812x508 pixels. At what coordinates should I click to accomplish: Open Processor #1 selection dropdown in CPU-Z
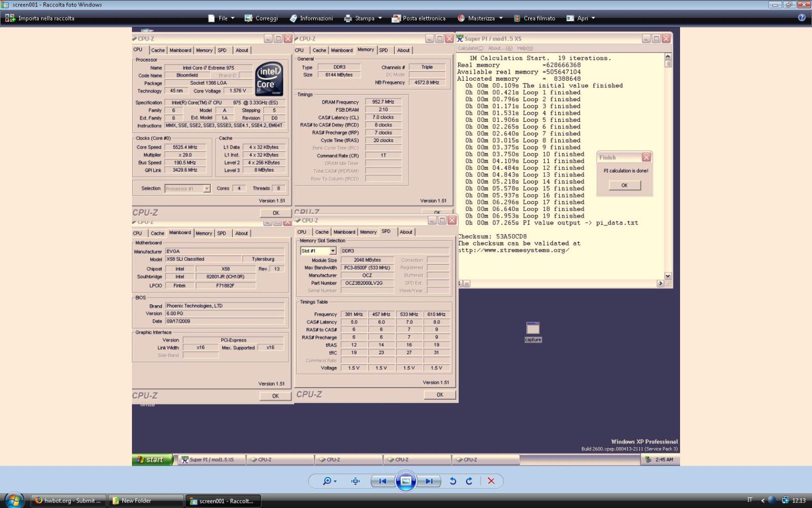point(207,188)
